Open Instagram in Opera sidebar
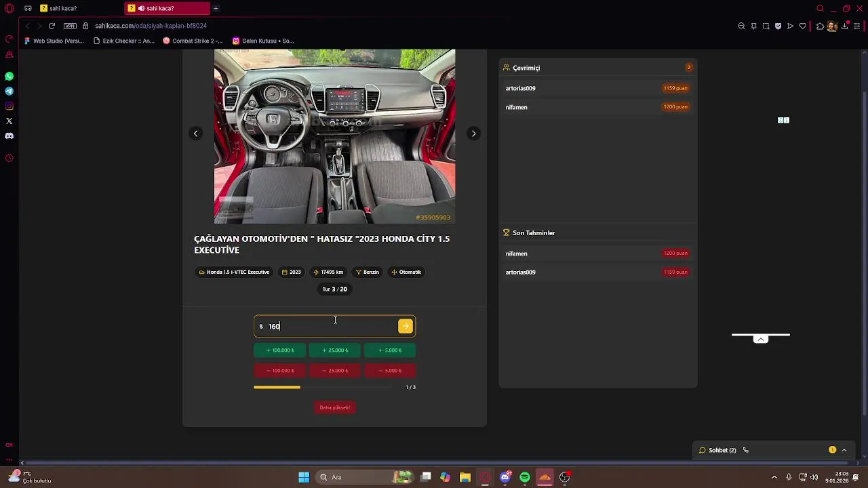 pos(9,106)
